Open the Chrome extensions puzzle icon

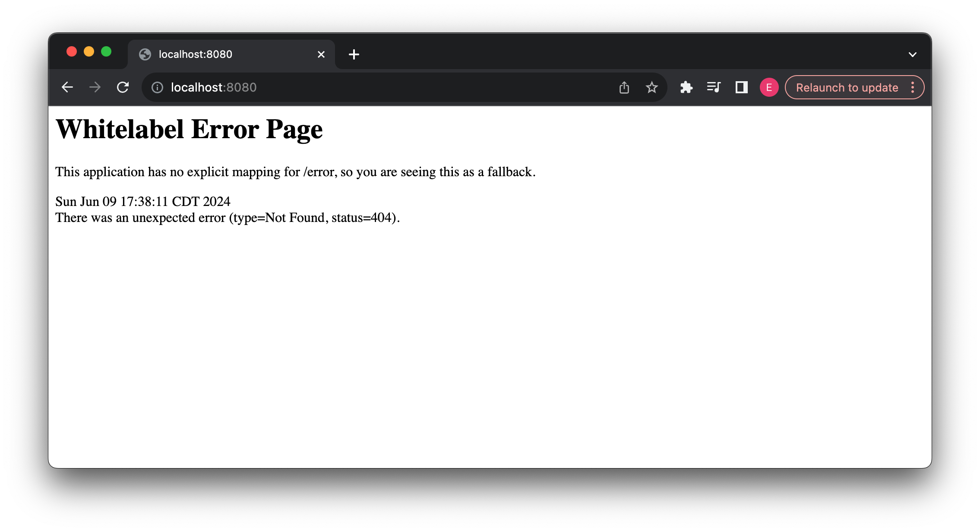(686, 87)
